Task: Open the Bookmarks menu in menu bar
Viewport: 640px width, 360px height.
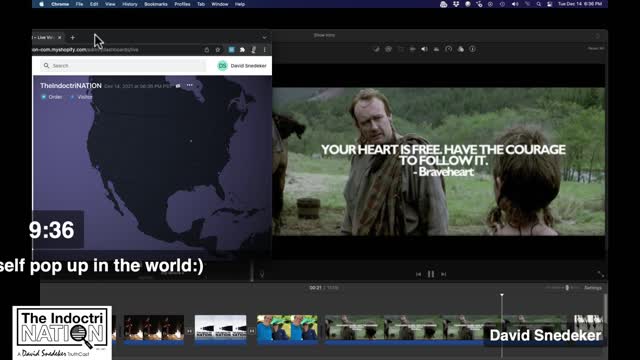Action: point(156,4)
